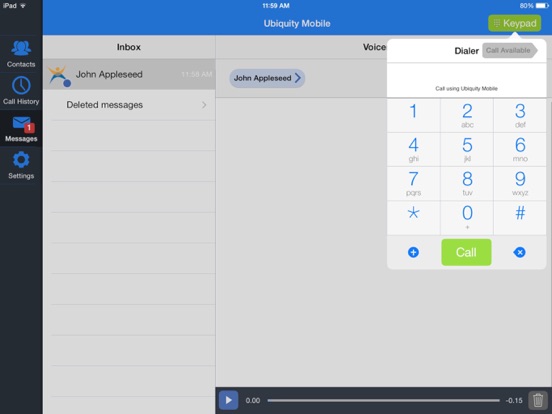Tap the Call Available status tag

coord(510,50)
